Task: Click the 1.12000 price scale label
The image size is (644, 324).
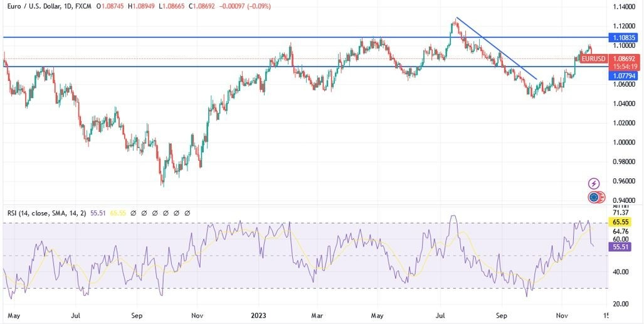Action: point(625,26)
